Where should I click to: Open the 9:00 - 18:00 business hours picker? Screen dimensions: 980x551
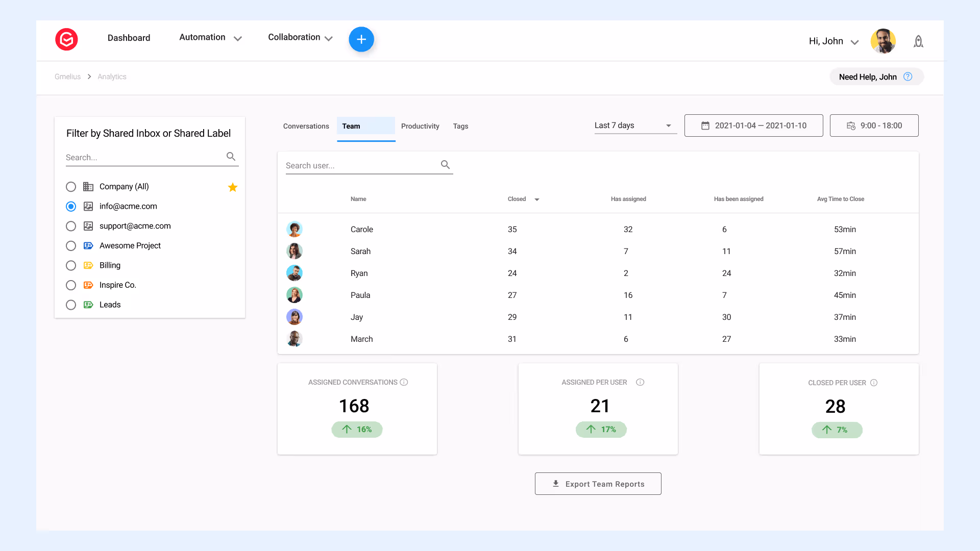tap(874, 126)
